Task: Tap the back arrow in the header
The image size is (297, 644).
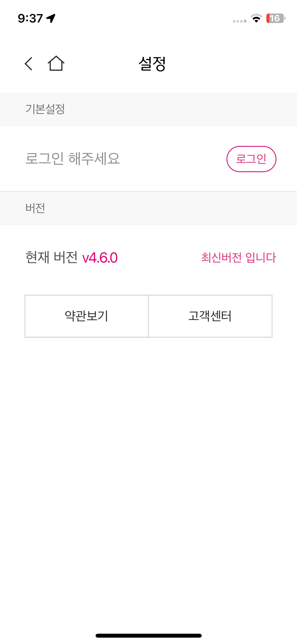Action: pos(29,64)
